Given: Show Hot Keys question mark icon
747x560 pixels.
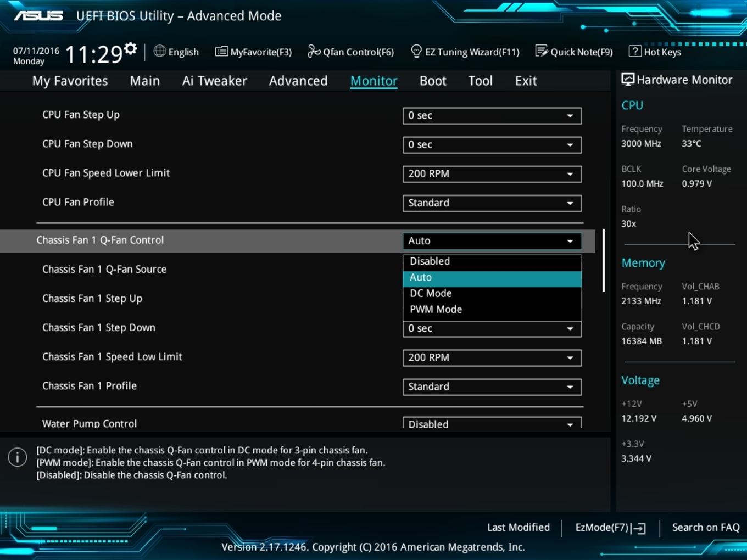Looking at the screenshot, I should (x=635, y=51).
